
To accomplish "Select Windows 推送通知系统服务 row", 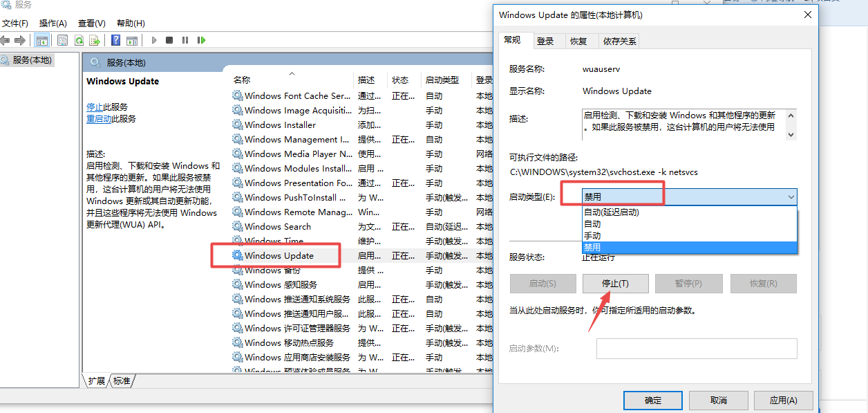I will pyautogui.click(x=361, y=299).
